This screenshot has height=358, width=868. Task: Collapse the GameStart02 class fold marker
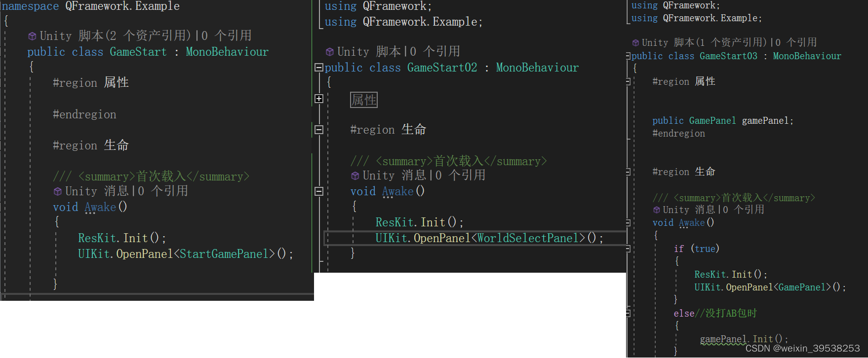coord(319,68)
